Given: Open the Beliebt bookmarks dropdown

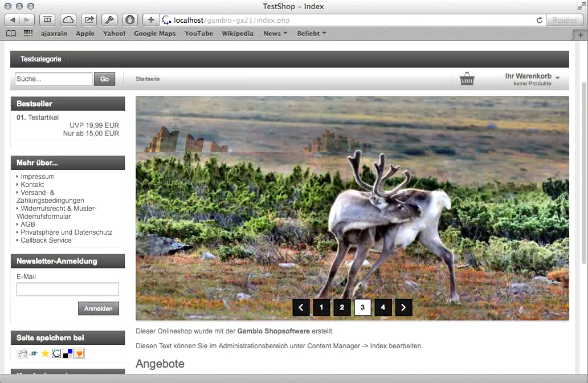Looking at the screenshot, I should pyautogui.click(x=312, y=34).
